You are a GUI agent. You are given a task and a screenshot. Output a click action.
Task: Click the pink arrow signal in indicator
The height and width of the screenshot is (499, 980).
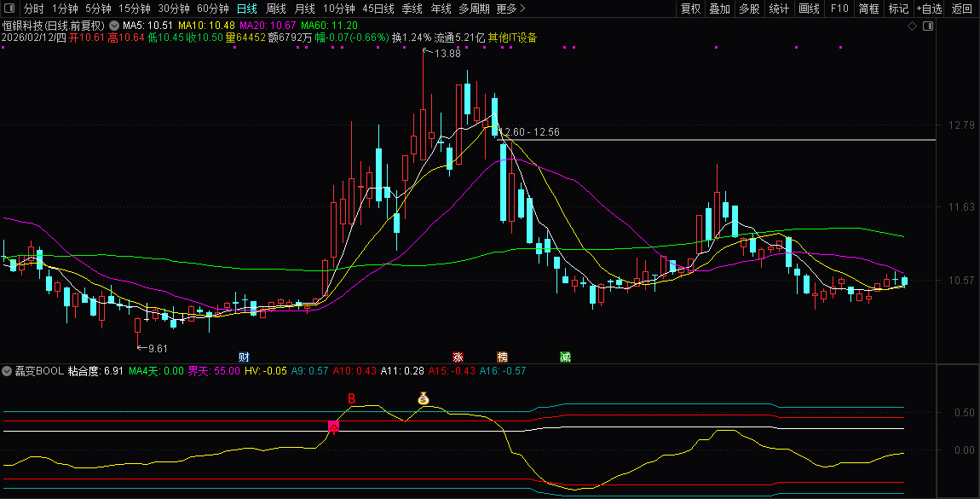(334, 426)
